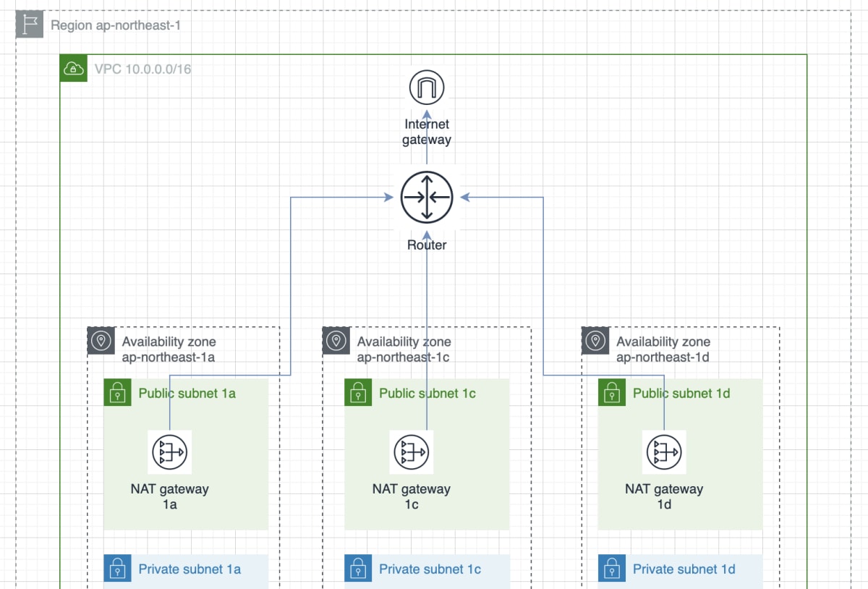Click the Router icon

(427, 197)
